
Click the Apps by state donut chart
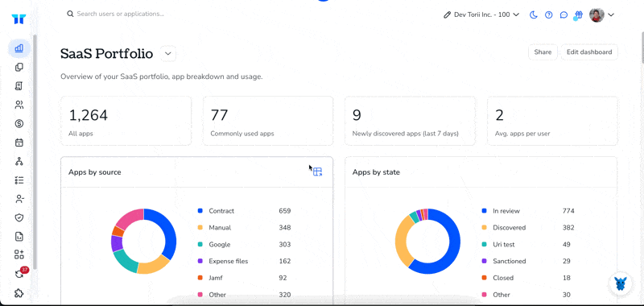(427, 241)
